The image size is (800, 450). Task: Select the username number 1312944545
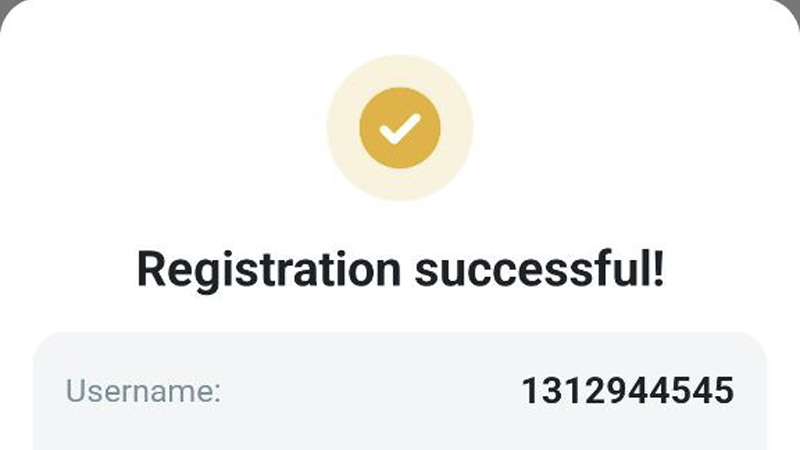(627, 391)
